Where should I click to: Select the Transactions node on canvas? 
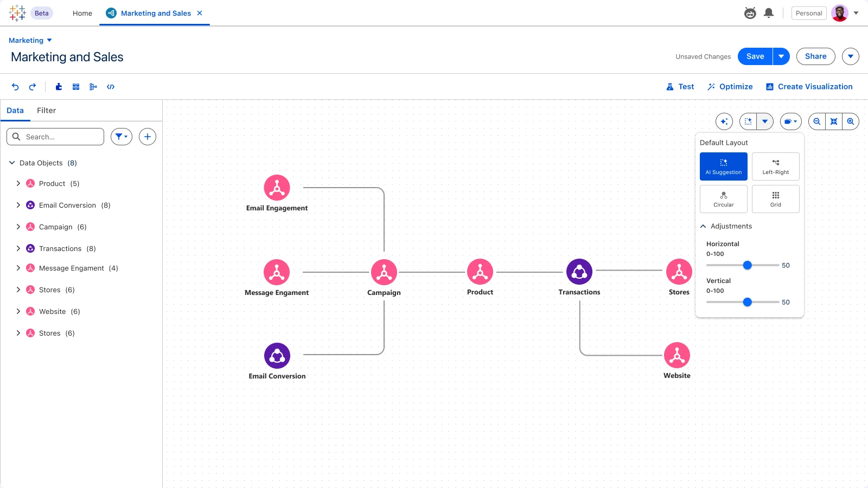coord(579,272)
